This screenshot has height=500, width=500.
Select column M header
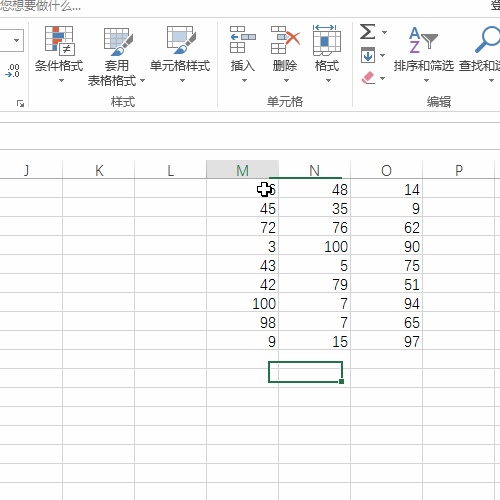[242, 170]
